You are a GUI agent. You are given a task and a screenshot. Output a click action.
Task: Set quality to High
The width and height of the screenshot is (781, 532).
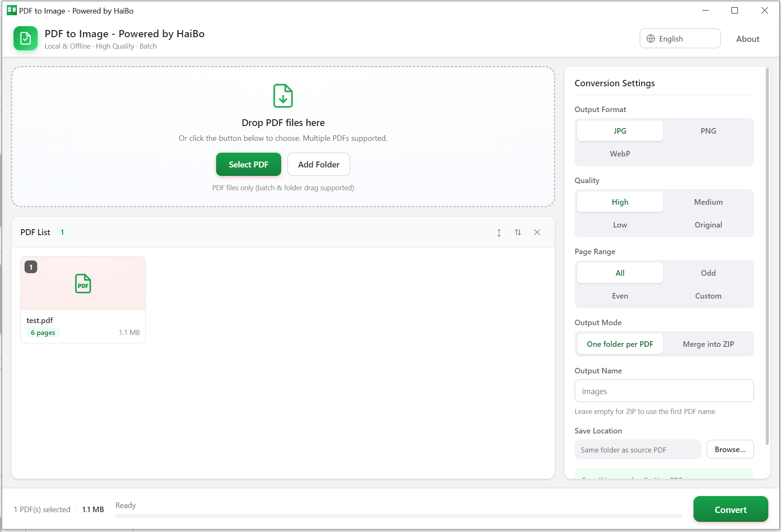[x=620, y=202]
